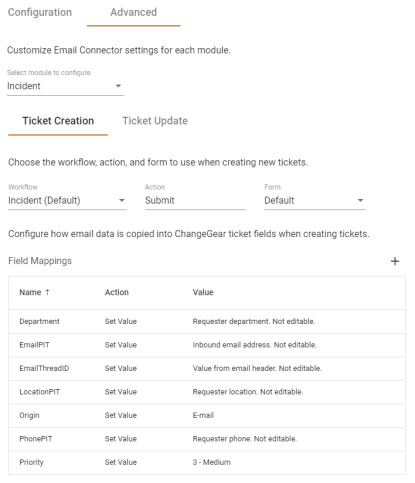This screenshot has height=483, width=415.
Task: Click the Action column header
Action: point(117,292)
